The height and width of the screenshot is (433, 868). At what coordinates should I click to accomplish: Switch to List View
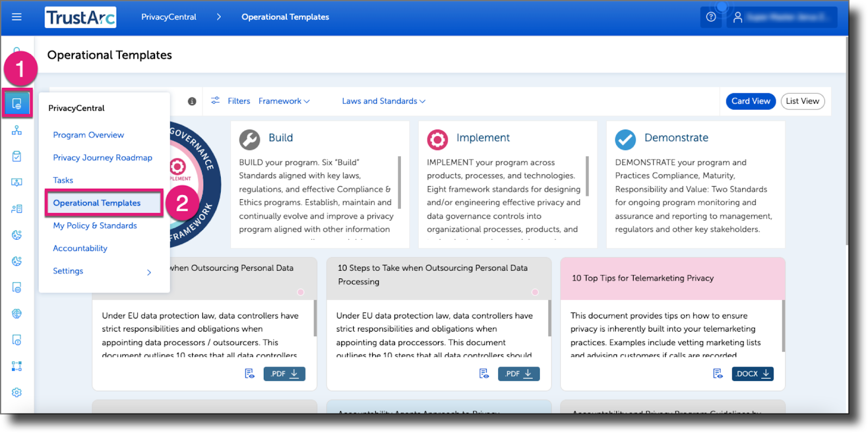802,101
